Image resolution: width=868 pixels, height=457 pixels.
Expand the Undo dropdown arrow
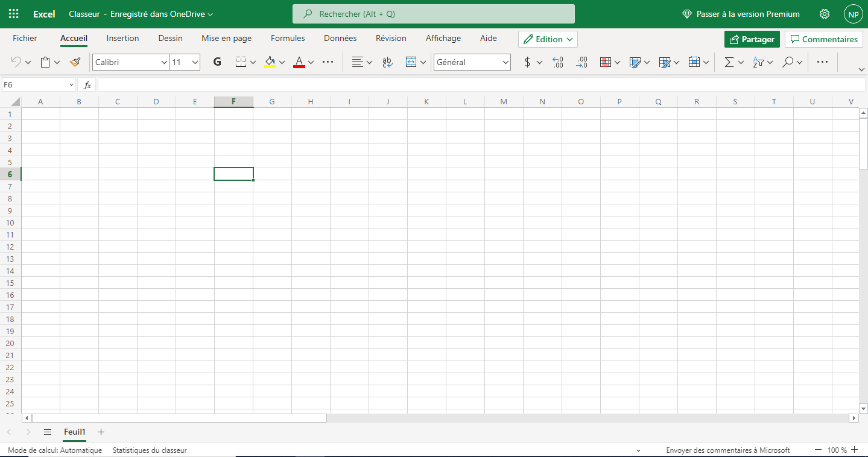[28, 62]
